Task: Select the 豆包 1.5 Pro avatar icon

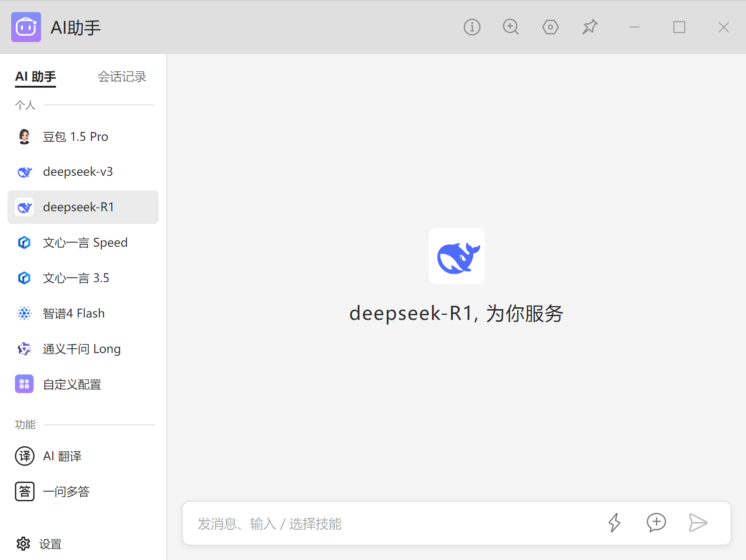Action: pyautogui.click(x=24, y=136)
